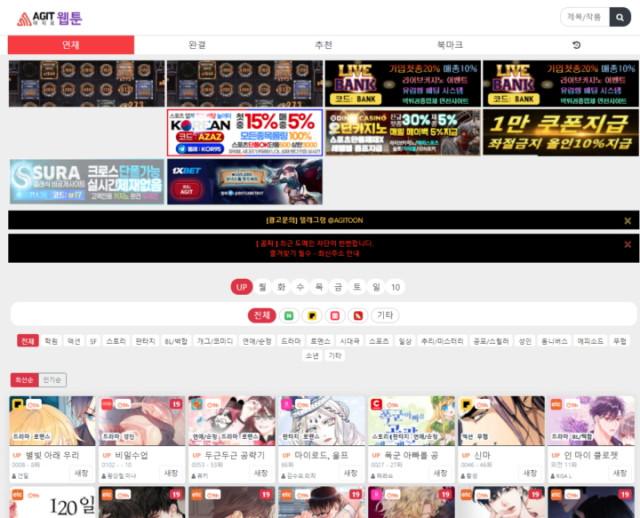The image size is (640, 518).
Task: Filter by the green Naver platform icon
Action: click(x=289, y=316)
